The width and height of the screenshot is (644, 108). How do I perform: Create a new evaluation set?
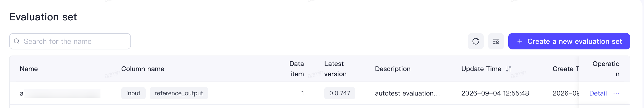pos(569,41)
